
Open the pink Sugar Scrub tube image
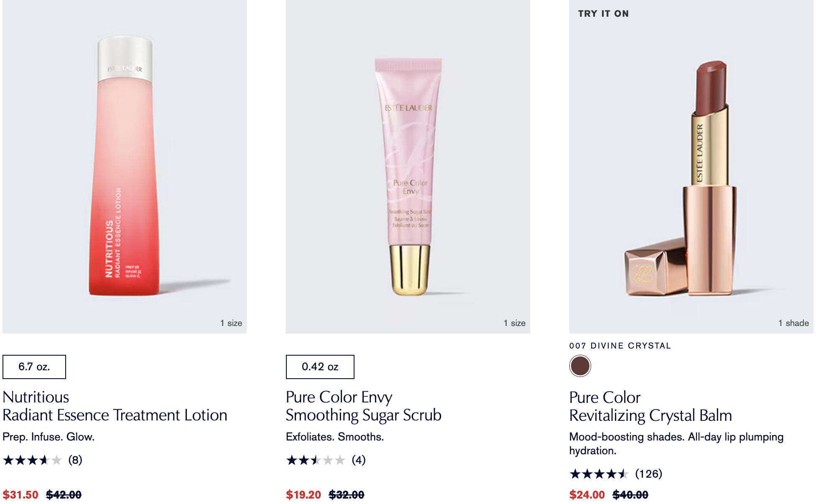coord(408,176)
